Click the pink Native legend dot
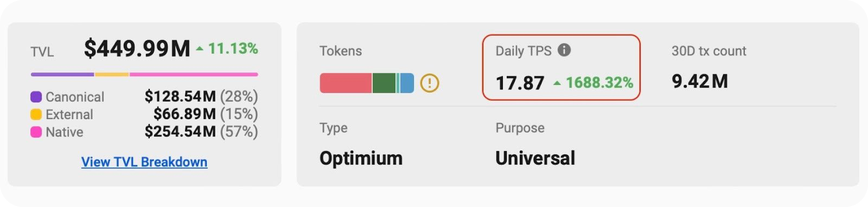Image resolution: width=868 pixels, height=207 pixels. click(36, 132)
